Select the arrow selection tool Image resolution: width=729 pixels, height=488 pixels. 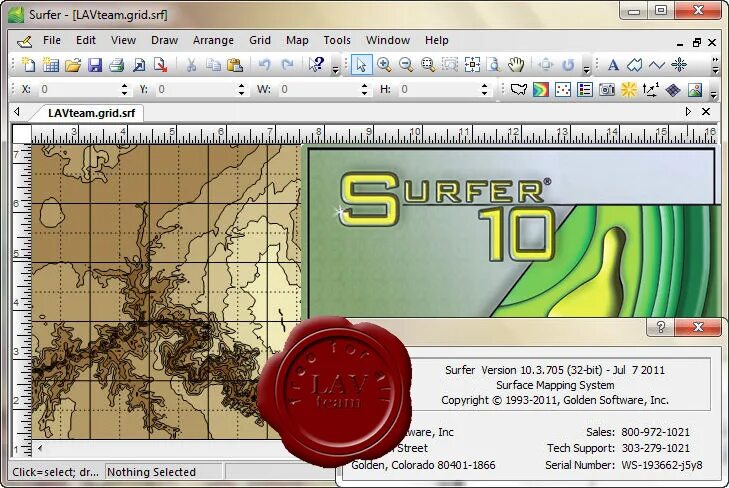point(361,65)
